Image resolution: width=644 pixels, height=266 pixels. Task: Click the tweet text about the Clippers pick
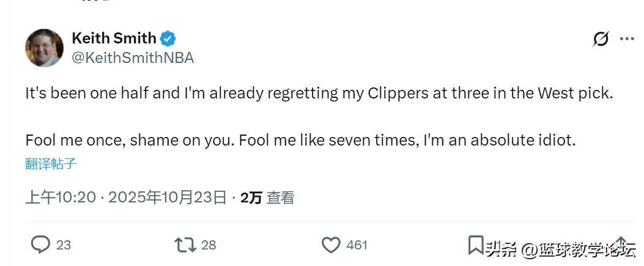tap(318, 94)
